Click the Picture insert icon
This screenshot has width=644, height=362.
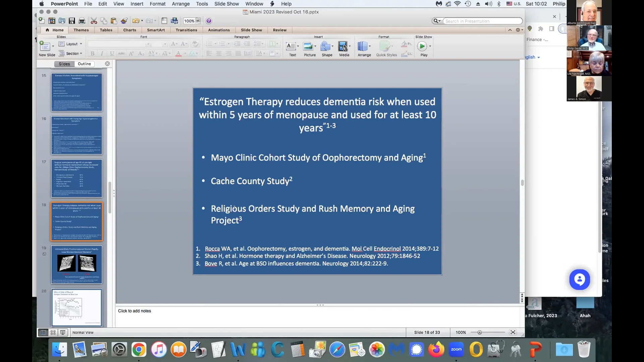(x=308, y=46)
